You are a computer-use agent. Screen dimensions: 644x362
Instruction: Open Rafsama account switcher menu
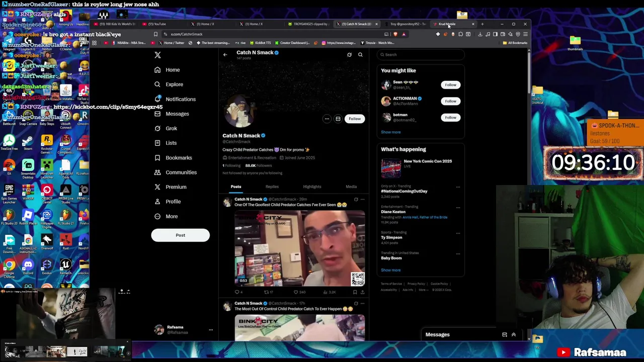211,330
